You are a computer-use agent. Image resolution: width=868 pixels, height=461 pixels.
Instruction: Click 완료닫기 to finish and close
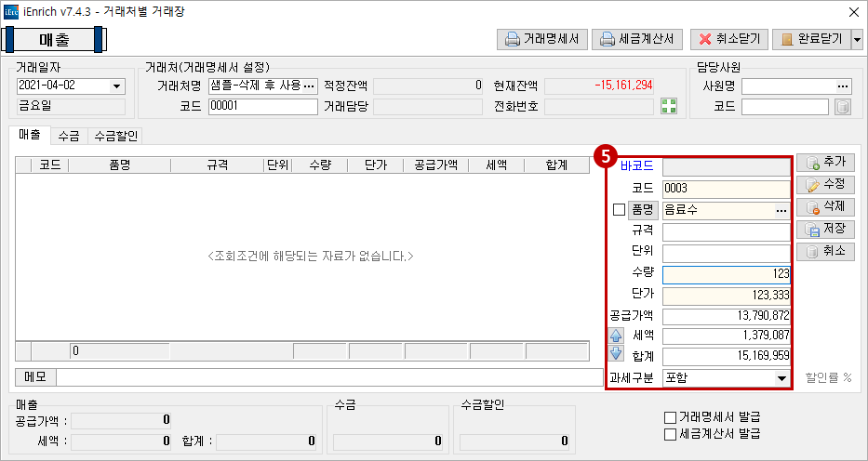[811, 39]
